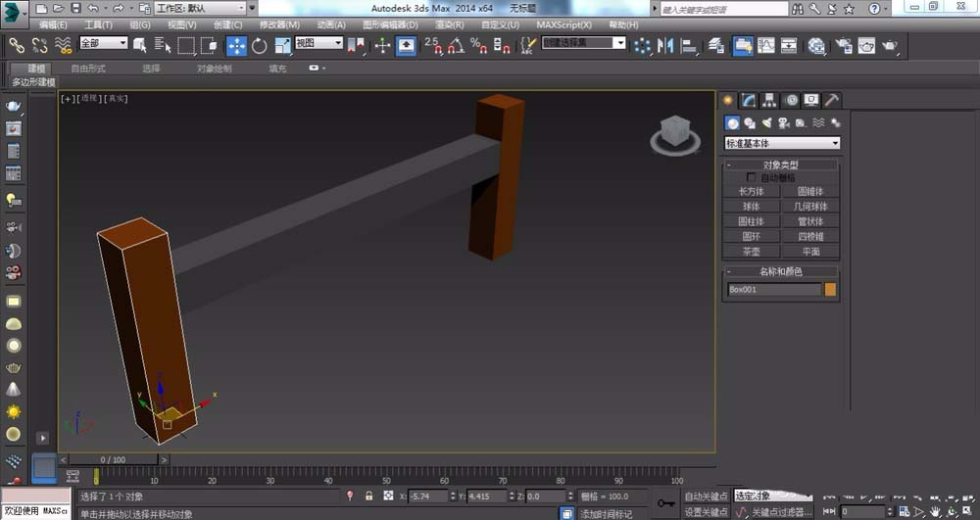Viewport: 980px width, 520px height.
Task: Toggle the 自动关键点 auto key button
Action: point(707,496)
